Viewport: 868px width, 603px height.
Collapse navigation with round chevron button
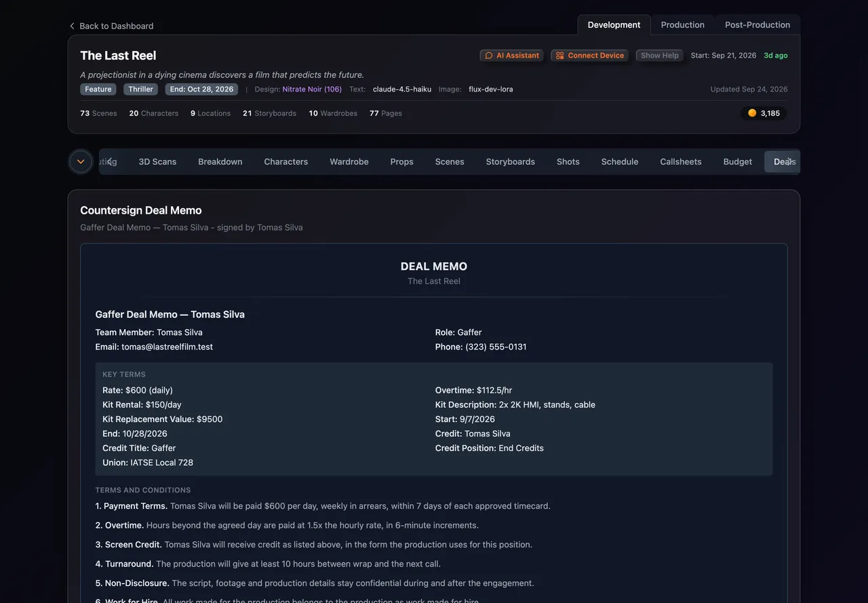pos(81,161)
